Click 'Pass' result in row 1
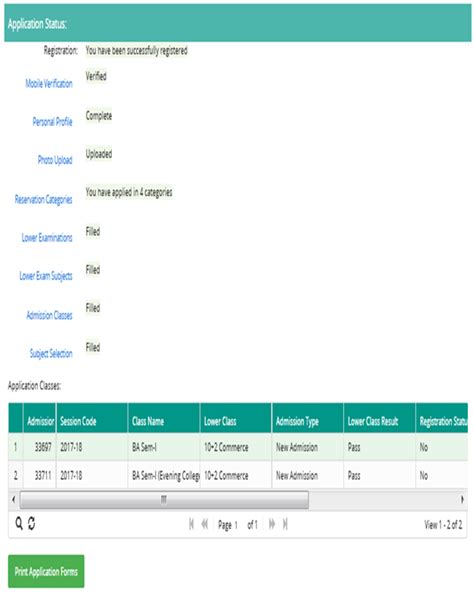Viewport: 474px width, 604px height. point(379,447)
